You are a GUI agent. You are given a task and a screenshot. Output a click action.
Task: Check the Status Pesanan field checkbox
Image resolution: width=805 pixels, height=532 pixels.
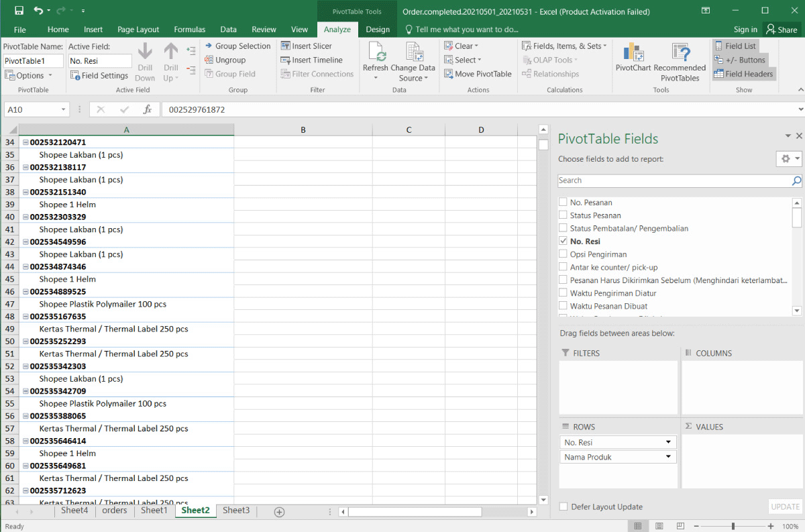coord(563,215)
